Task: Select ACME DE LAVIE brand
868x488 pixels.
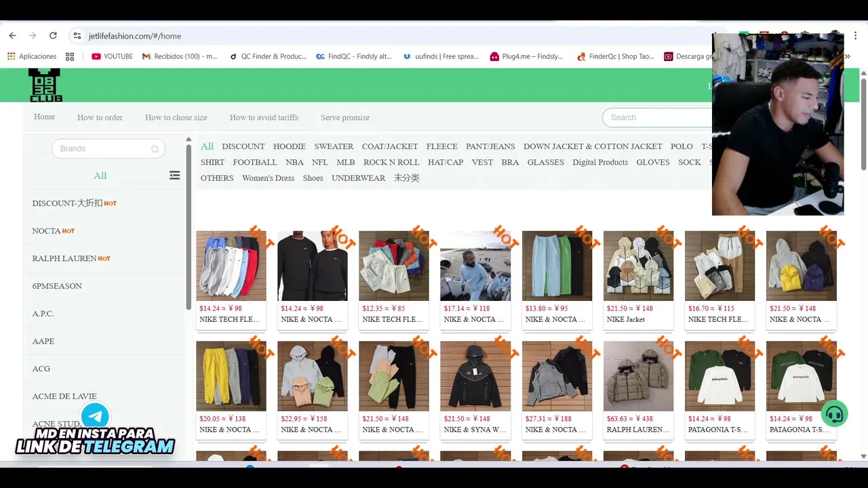Action: [64, 396]
